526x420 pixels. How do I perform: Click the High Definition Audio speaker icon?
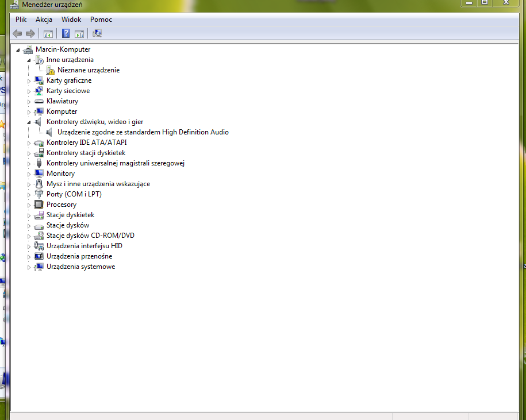[49, 132]
